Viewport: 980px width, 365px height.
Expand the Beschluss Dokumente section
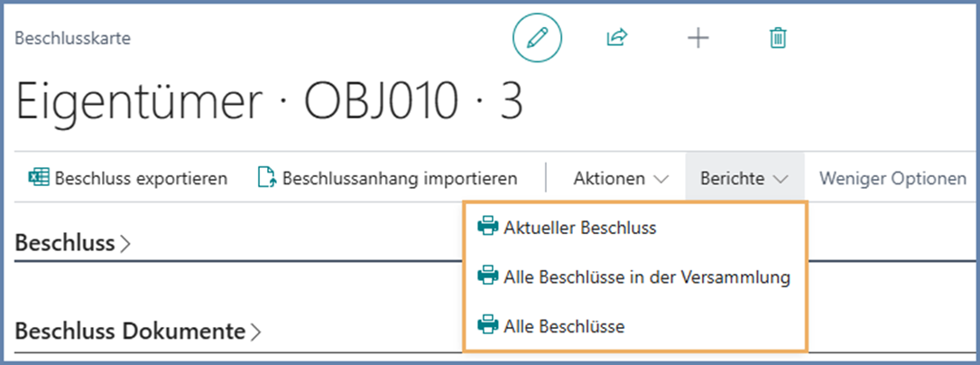pos(137,332)
